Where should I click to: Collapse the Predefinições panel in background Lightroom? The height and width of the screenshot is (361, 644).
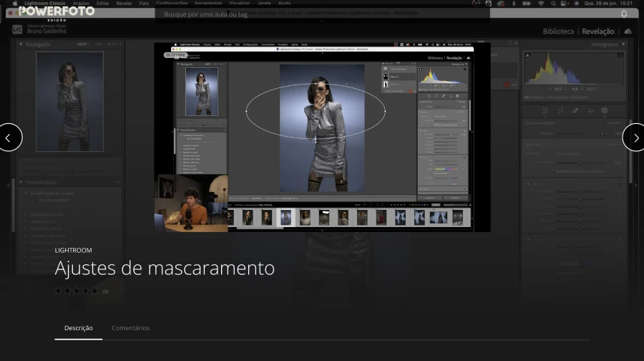[21, 182]
